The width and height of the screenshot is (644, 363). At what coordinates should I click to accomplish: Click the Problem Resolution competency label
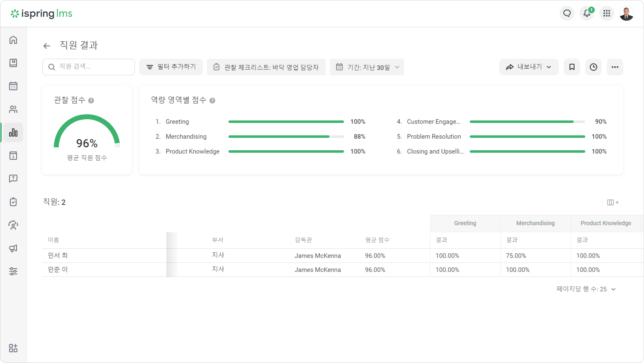(x=434, y=136)
